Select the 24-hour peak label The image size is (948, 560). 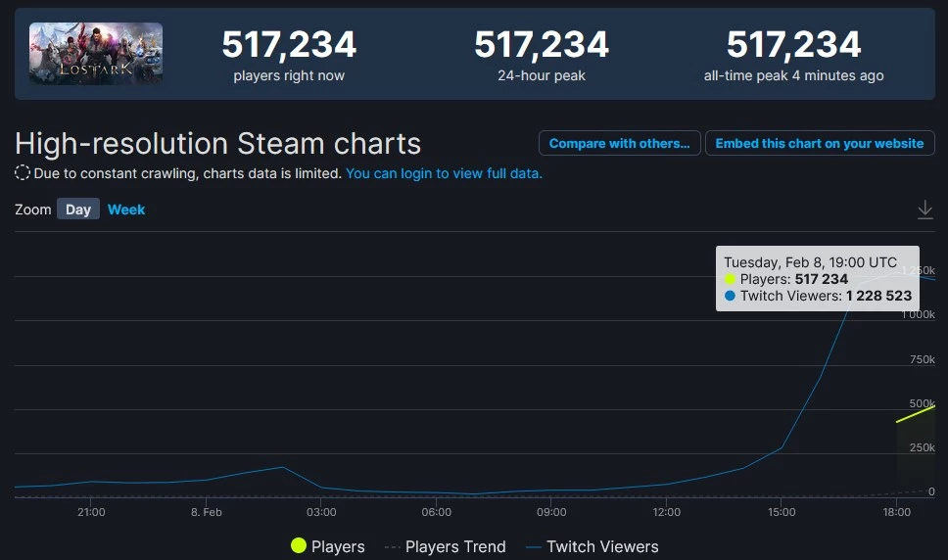tap(542, 75)
